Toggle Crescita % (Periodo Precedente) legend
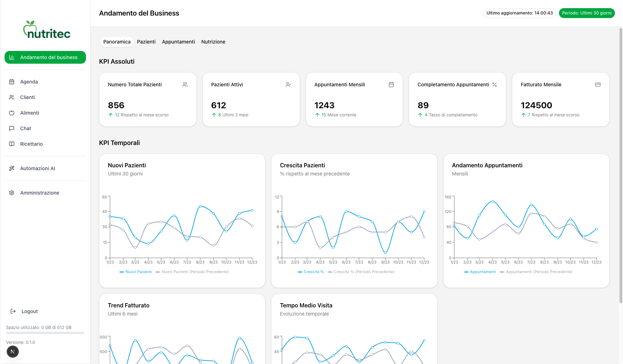This screenshot has width=623, height=364. pyautogui.click(x=361, y=272)
